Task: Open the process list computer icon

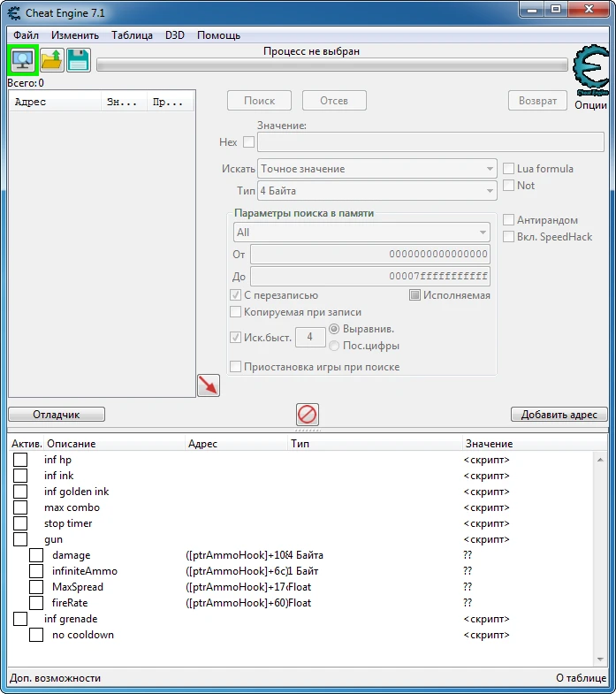Action: (23, 60)
